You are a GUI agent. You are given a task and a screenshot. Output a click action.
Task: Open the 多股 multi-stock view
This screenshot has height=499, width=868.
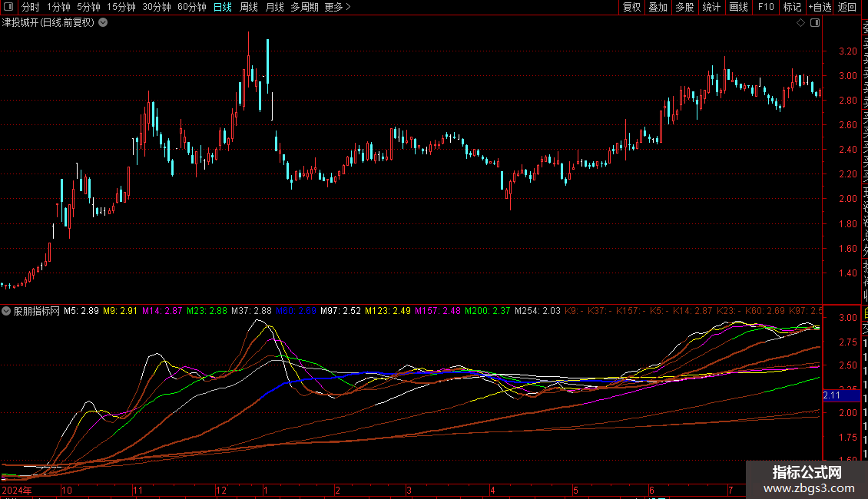click(x=684, y=7)
